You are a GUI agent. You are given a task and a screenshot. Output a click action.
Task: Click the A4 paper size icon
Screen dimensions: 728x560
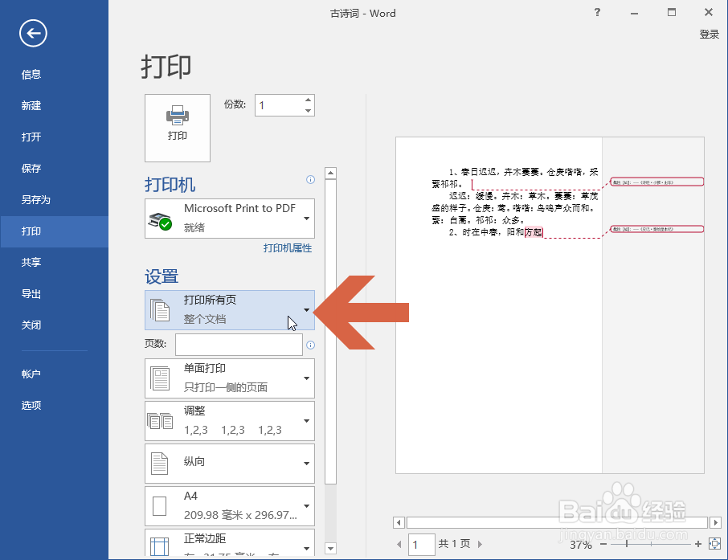pyautogui.click(x=159, y=506)
